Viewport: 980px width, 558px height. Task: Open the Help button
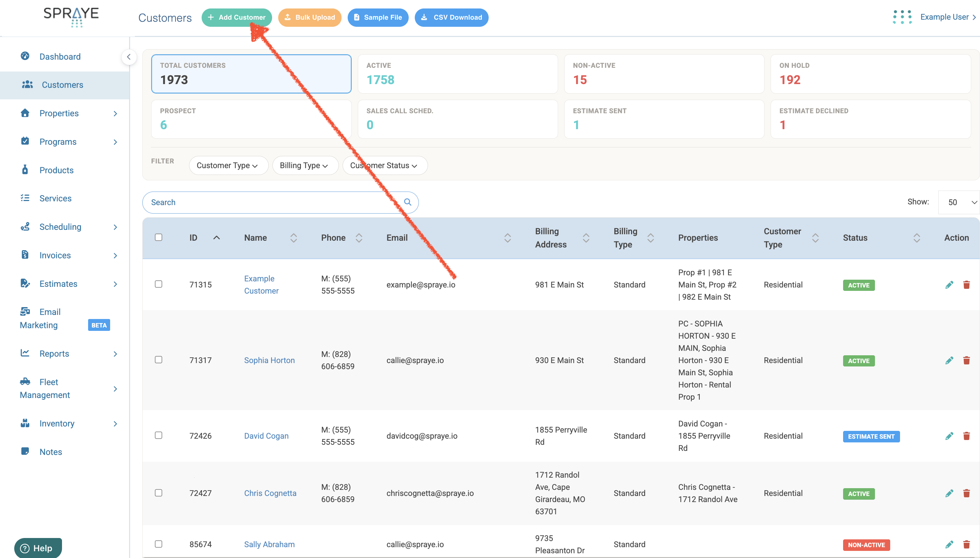click(38, 548)
